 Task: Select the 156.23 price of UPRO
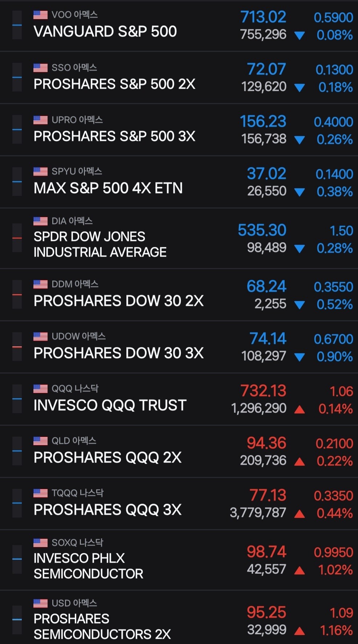(x=263, y=121)
